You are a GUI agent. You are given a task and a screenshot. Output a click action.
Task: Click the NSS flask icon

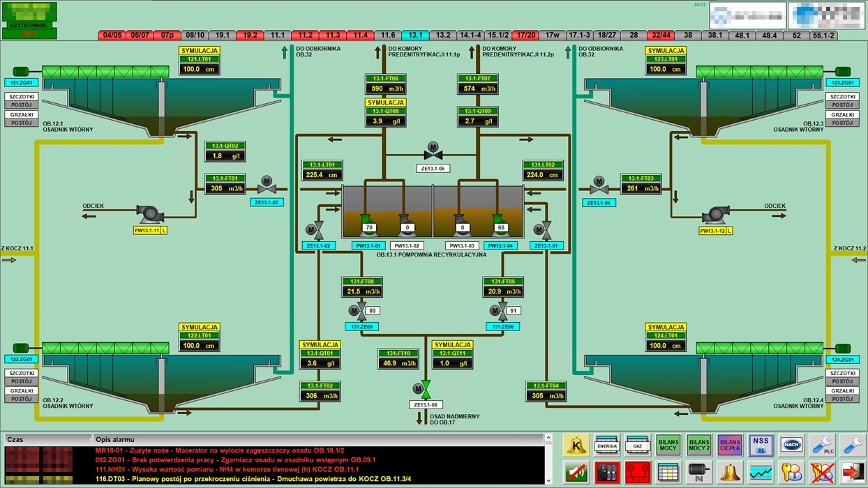761,445
